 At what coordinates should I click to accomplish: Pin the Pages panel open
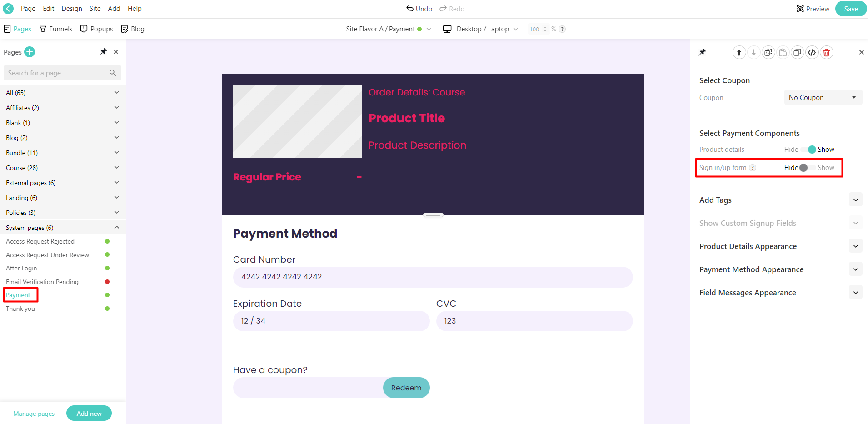coord(103,52)
